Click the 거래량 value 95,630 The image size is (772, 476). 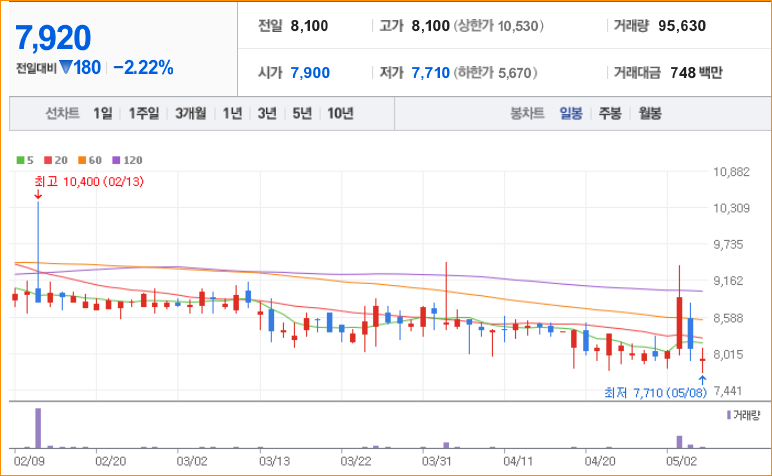click(x=682, y=26)
